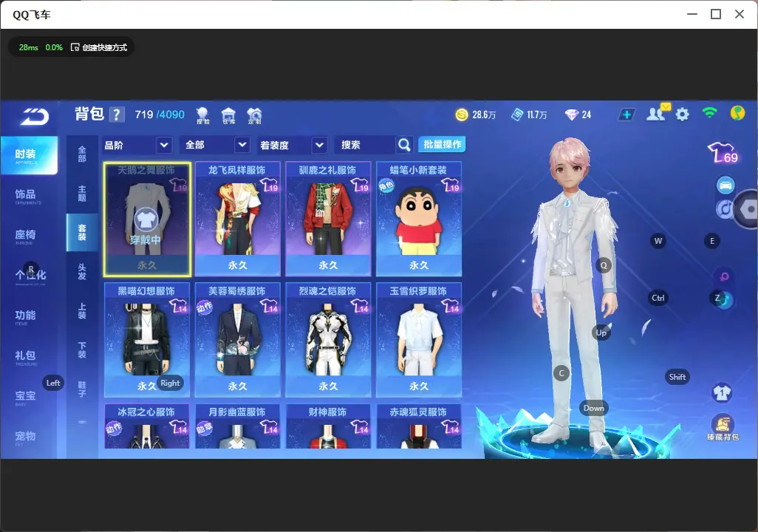
Task: Click the 动作 badge on 冰冠之心服饰
Action: click(114, 428)
